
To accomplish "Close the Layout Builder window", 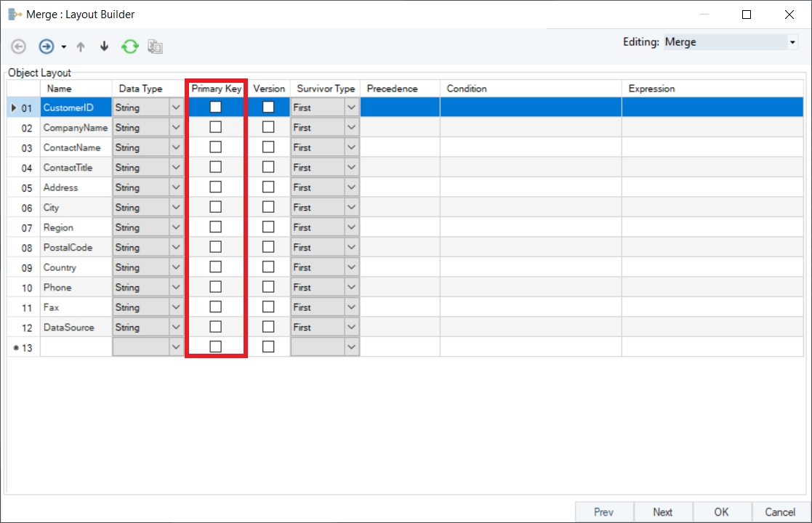I will click(789, 15).
